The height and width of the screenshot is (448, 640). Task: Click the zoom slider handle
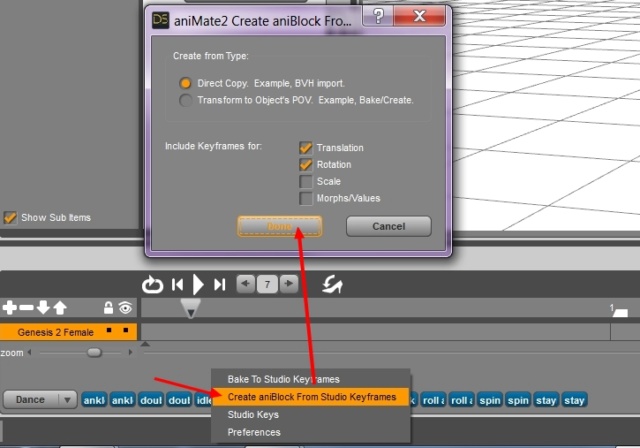[94, 352]
